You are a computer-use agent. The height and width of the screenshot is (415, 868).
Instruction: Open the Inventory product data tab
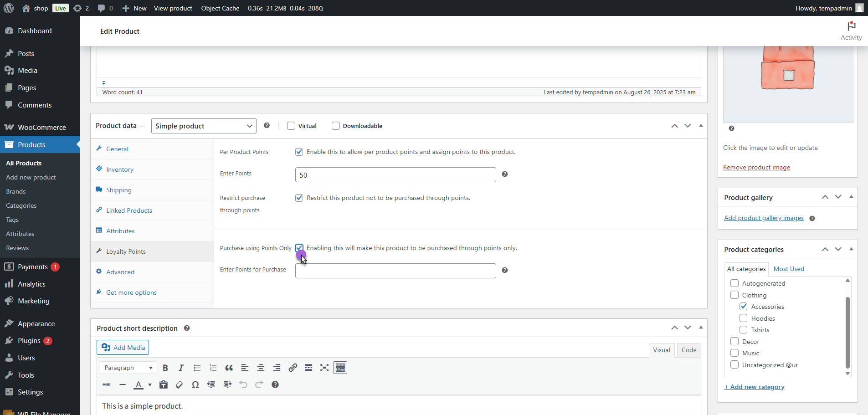120,169
